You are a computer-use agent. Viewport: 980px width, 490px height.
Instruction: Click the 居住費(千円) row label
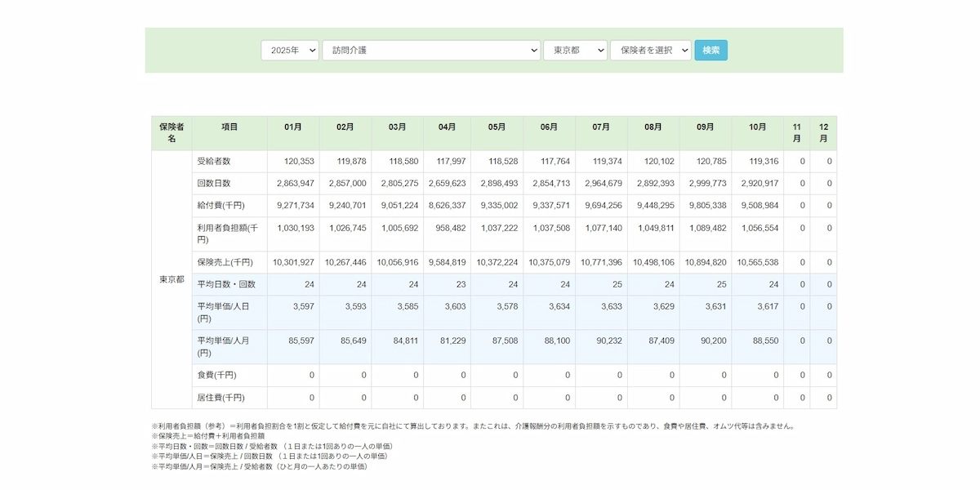click(220, 398)
